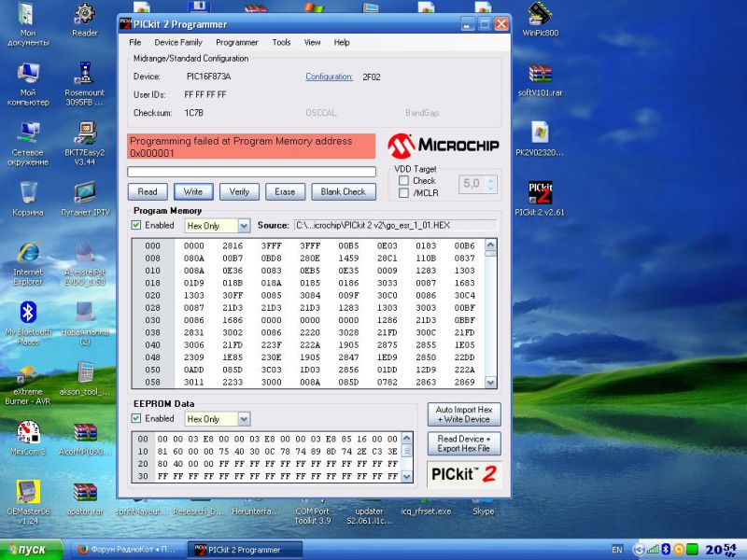Click the Erase button
The image size is (747, 560).
click(x=285, y=192)
